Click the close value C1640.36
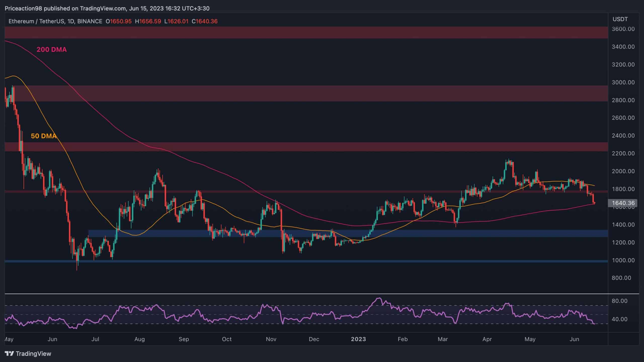Screen dimensions: 644x362 pyautogui.click(x=205, y=21)
